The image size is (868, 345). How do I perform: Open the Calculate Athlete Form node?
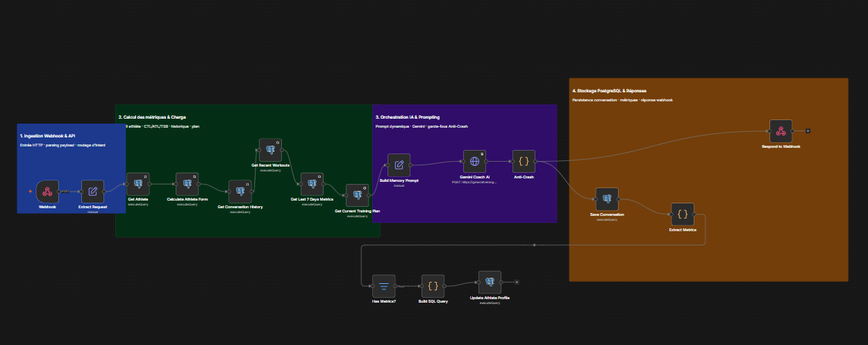pyautogui.click(x=187, y=184)
